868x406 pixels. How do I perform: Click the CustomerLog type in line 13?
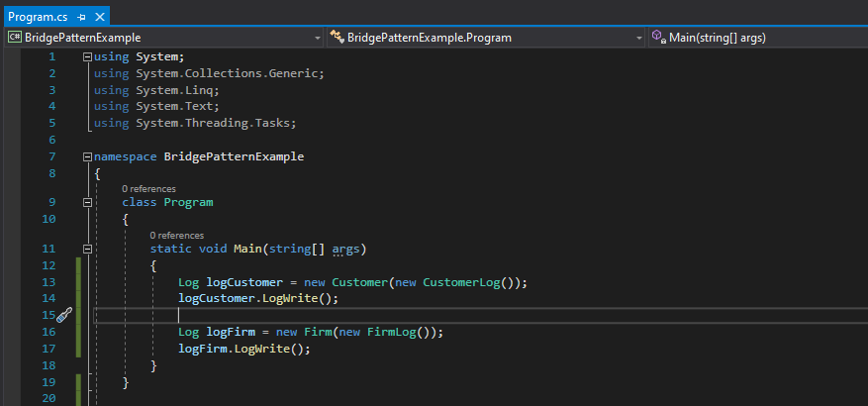click(462, 282)
